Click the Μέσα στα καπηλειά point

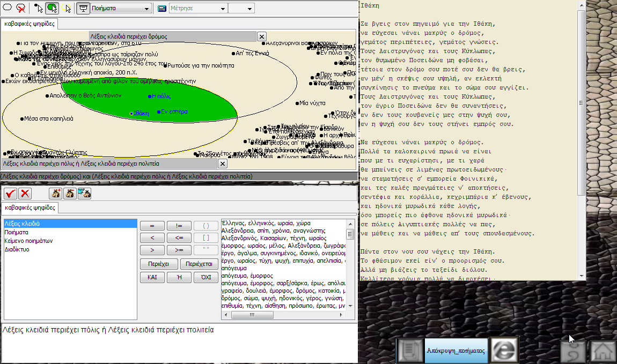coord(22,118)
